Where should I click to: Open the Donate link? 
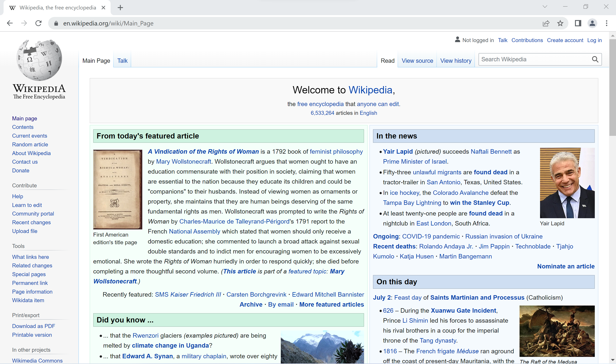pos(21,170)
